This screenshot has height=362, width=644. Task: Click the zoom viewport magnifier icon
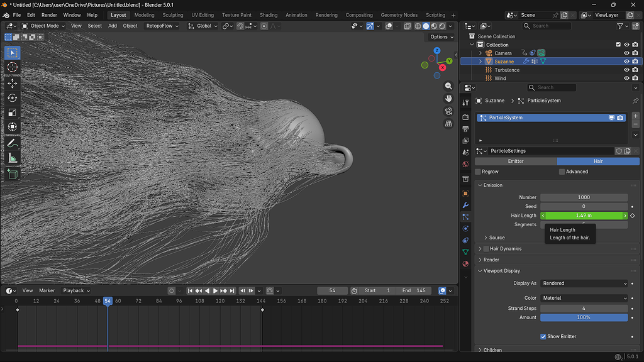[x=448, y=86]
